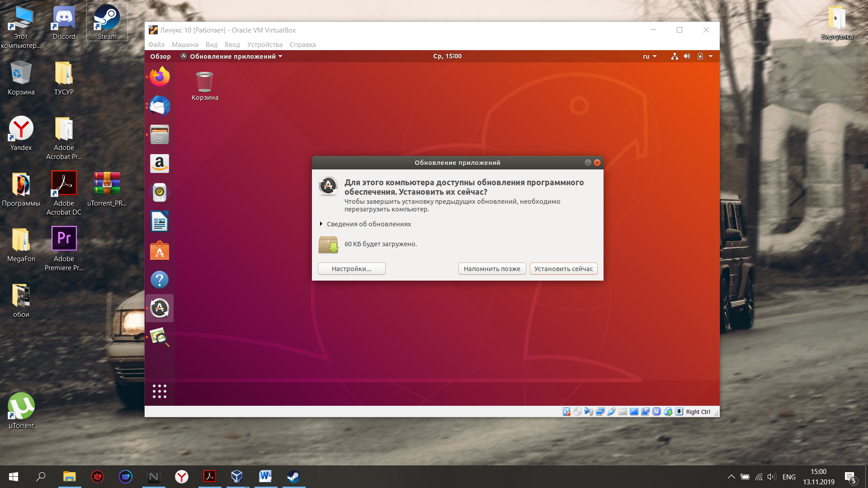Launch Rhythmbox music player from the dock
868x488 pixels.
160,192
